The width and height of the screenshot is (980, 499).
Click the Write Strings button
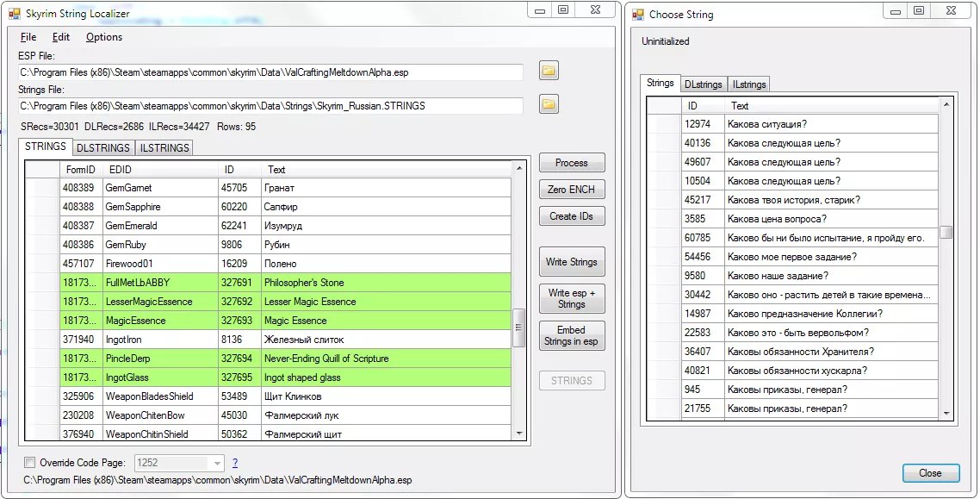[x=572, y=262]
